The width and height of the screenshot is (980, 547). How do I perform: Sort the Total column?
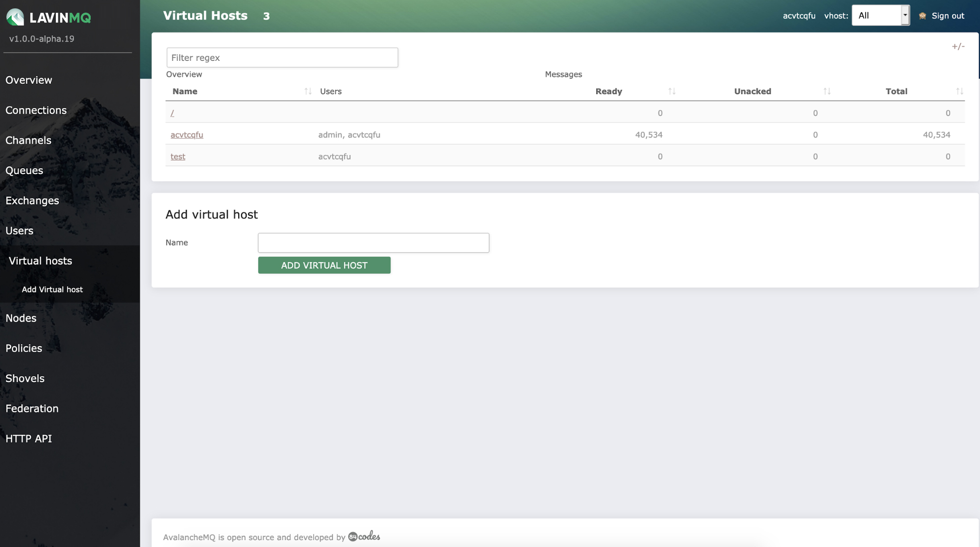[959, 91]
